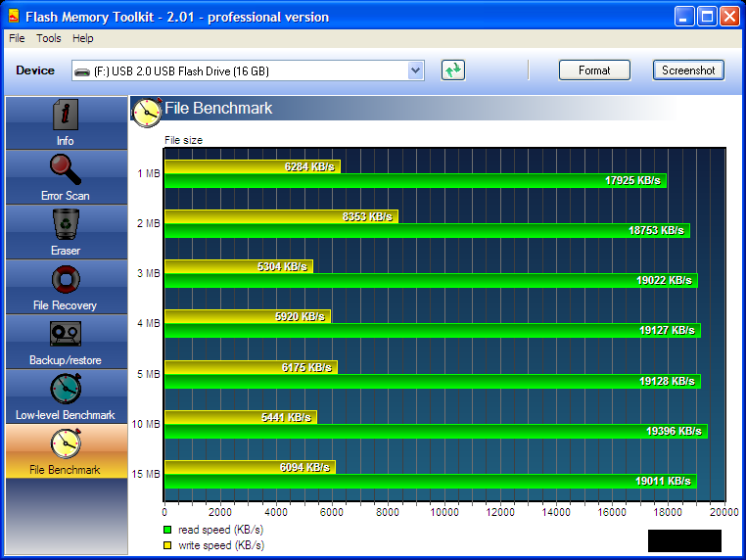Open the Help menu
Screen dimensions: 746x560
(83, 38)
